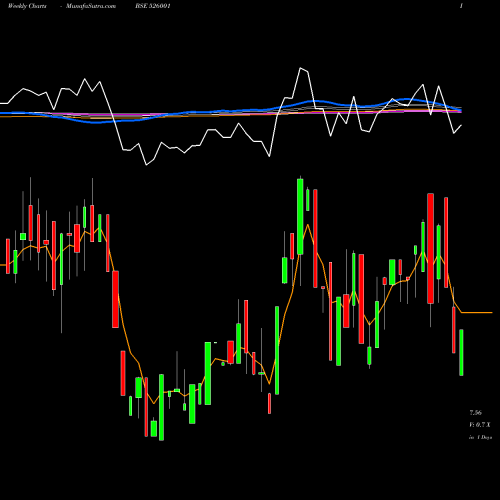Click the "7.56" price value
This screenshot has height=500, width=500.
click(x=475, y=413)
